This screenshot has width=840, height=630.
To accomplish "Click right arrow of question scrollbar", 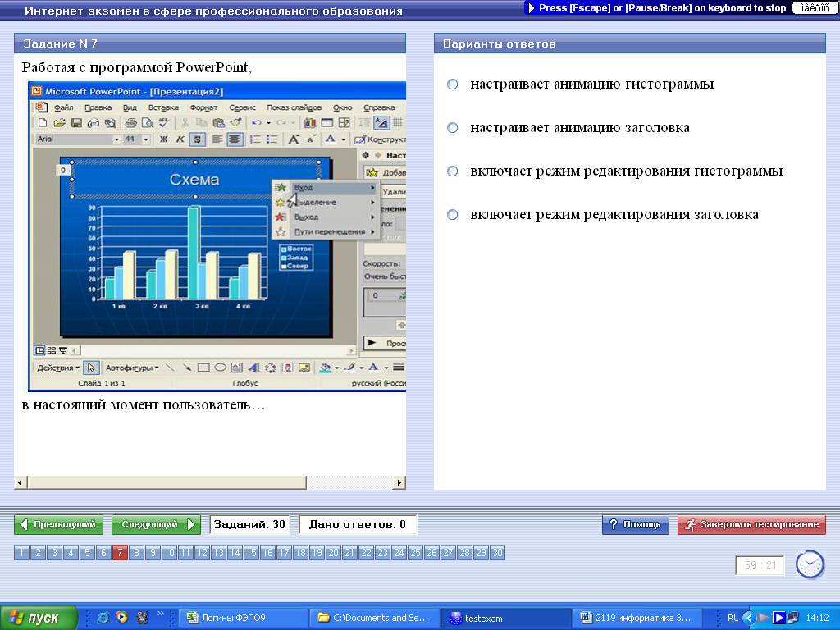I will click(x=399, y=482).
